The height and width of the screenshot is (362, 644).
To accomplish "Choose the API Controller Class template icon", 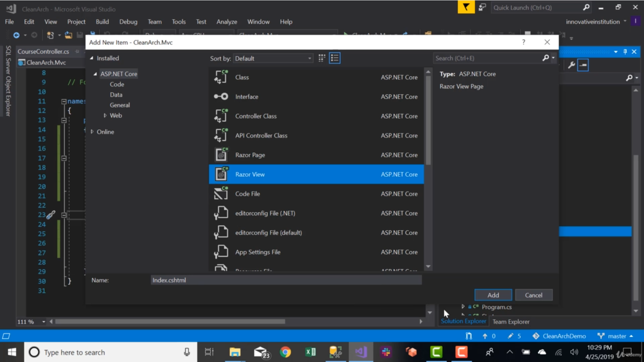I will (x=221, y=135).
